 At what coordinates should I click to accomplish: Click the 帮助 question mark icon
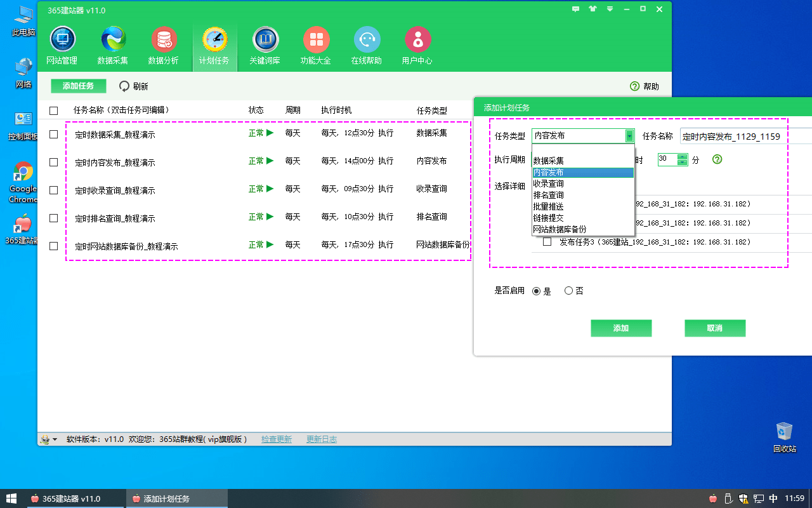634,86
